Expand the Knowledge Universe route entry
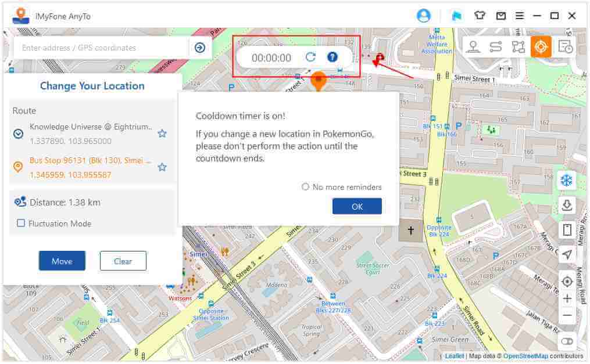Image resolution: width=590 pixels, height=364 pixels. 18,134
